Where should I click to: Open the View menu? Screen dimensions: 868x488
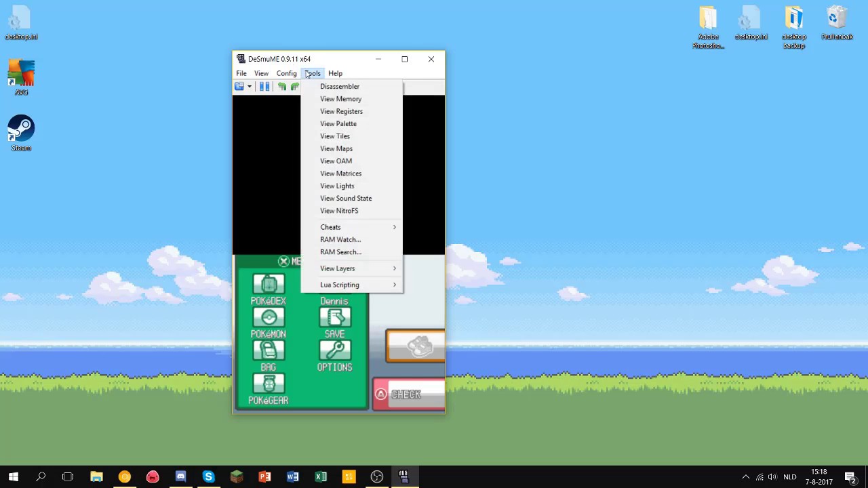coord(261,73)
